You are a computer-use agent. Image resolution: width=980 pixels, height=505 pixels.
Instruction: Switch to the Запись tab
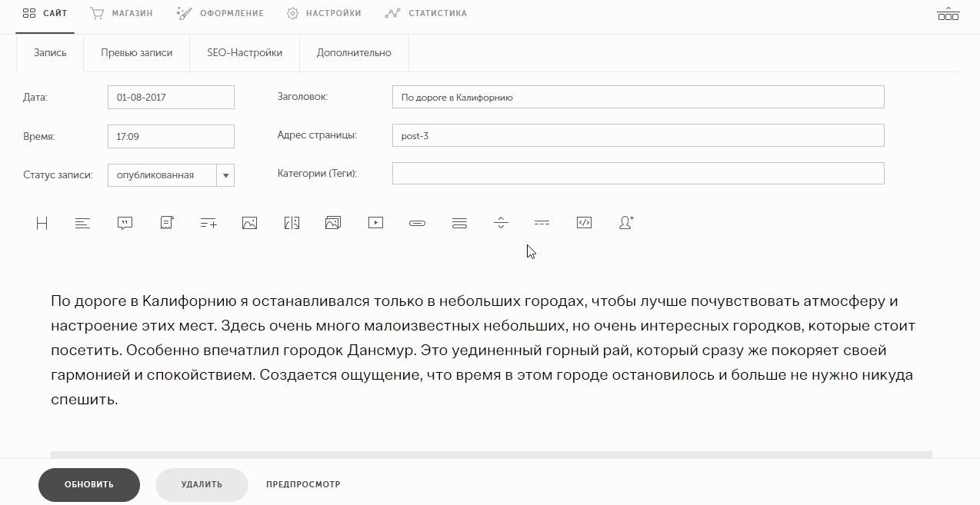click(x=50, y=53)
